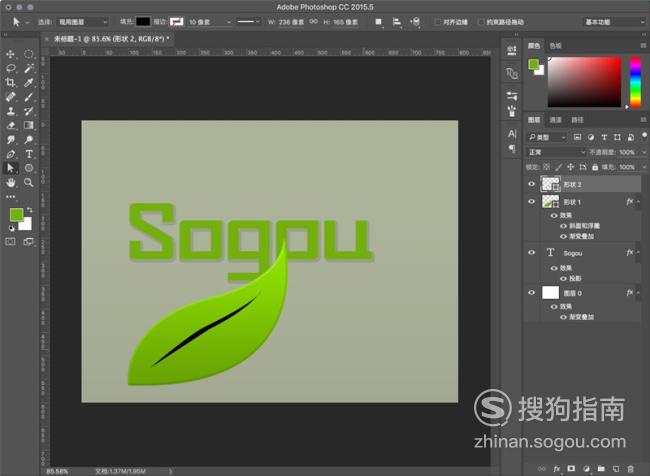Select the Eraser tool
Viewport: 650px width, 476px height.
[10, 125]
